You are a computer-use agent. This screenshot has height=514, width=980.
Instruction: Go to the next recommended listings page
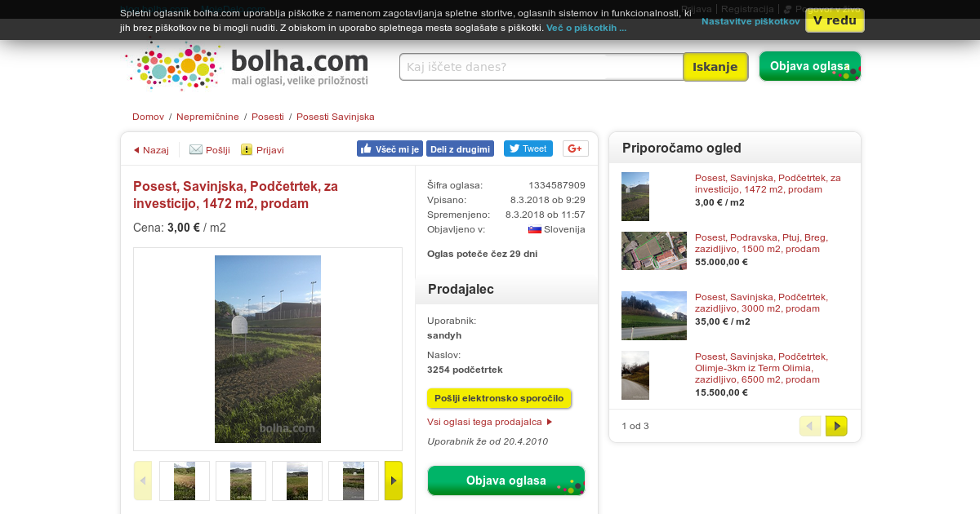click(x=836, y=426)
